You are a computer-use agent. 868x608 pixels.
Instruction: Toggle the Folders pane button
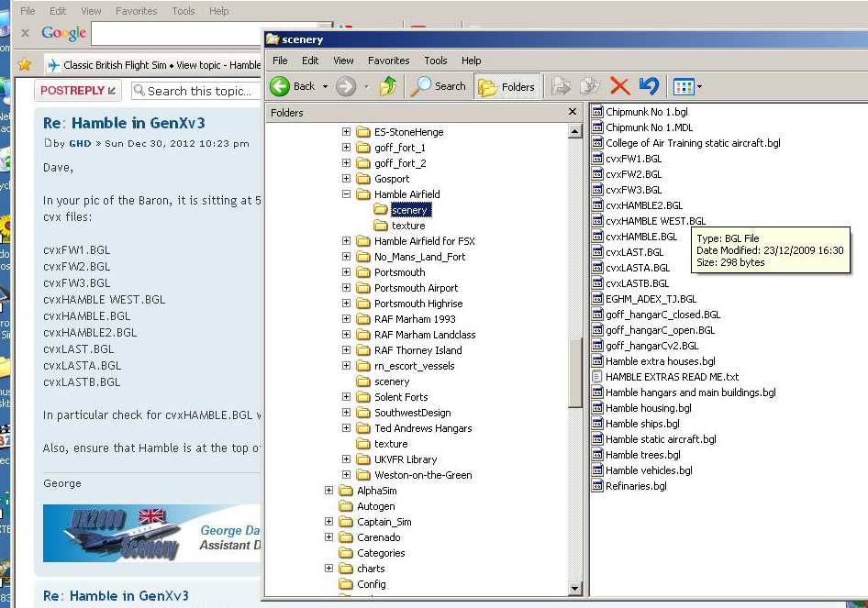point(506,87)
